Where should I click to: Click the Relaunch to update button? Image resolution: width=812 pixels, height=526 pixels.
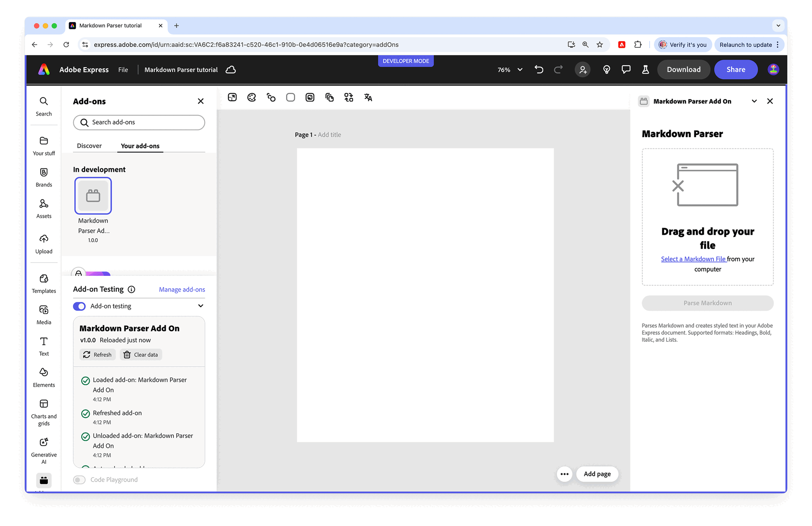[749, 44]
